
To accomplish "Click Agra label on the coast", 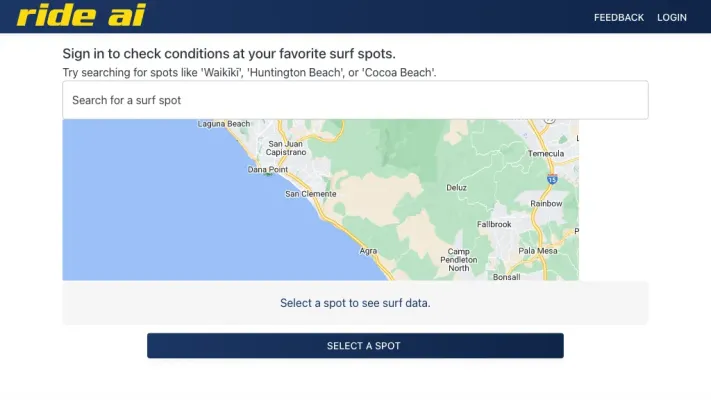I will [x=368, y=250].
